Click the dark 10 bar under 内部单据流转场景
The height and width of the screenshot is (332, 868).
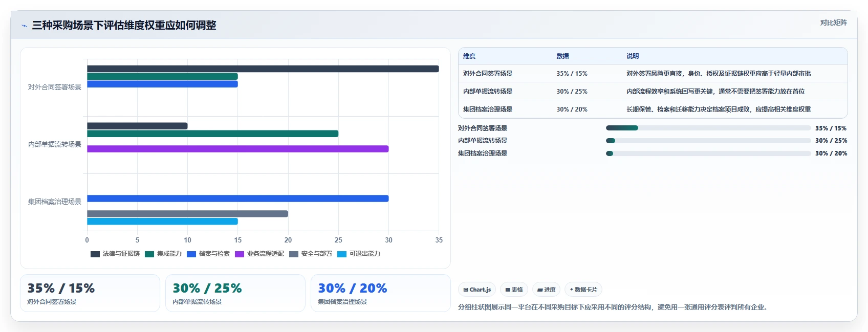coord(137,126)
